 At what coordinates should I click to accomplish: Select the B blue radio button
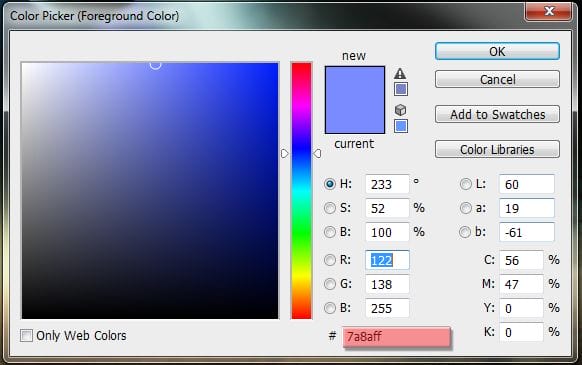[x=330, y=308]
